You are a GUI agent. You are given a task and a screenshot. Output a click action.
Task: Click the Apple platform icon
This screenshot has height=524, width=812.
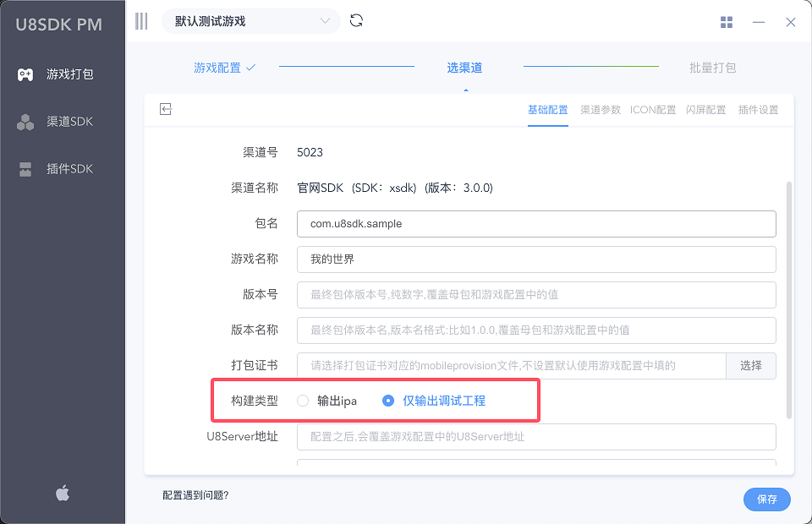(63, 493)
